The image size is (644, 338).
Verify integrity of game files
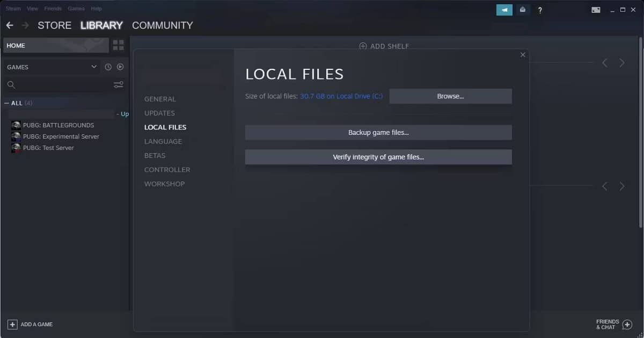(378, 157)
